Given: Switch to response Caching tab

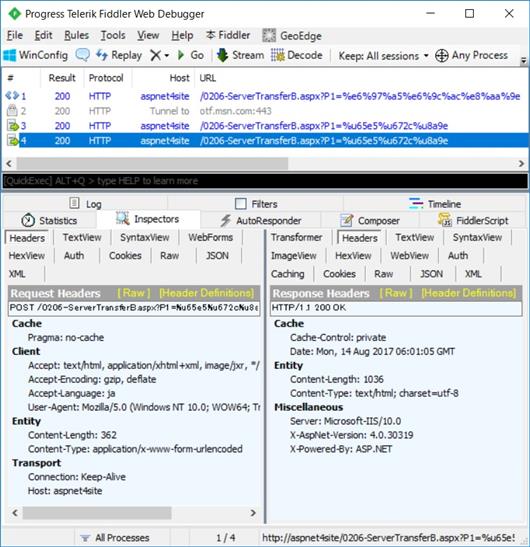Looking at the screenshot, I should pos(288,274).
